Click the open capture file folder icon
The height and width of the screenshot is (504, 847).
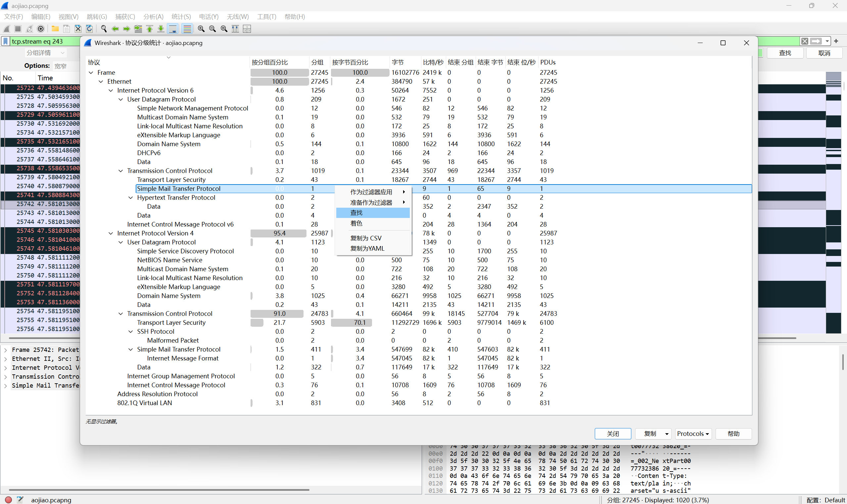tap(55, 29)
